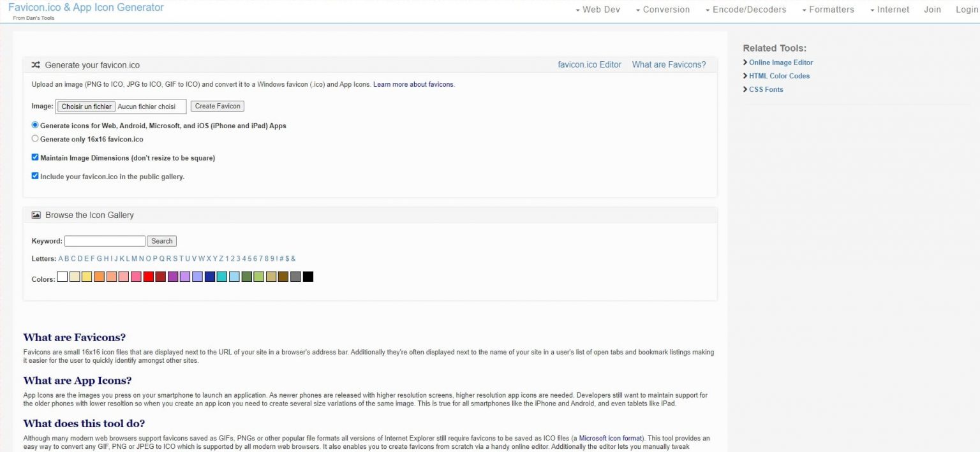Viewport: 980px width, 452px height.
Task: Open the Web Dev dropdown menu
Action: [x=597, y=10]
